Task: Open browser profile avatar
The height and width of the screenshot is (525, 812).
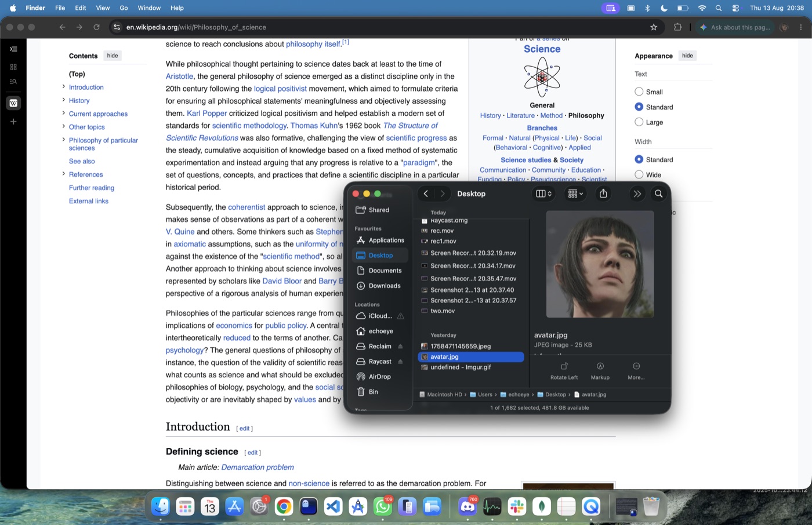Action: [x=784, y=27]
